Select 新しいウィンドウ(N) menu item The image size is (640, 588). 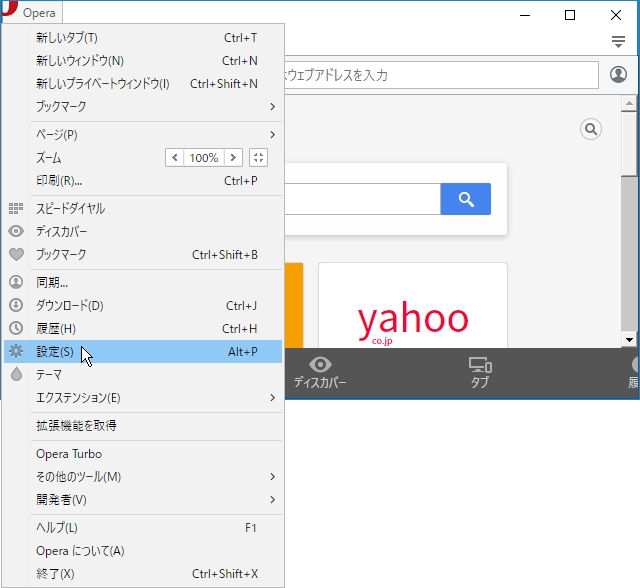(143, 61)
